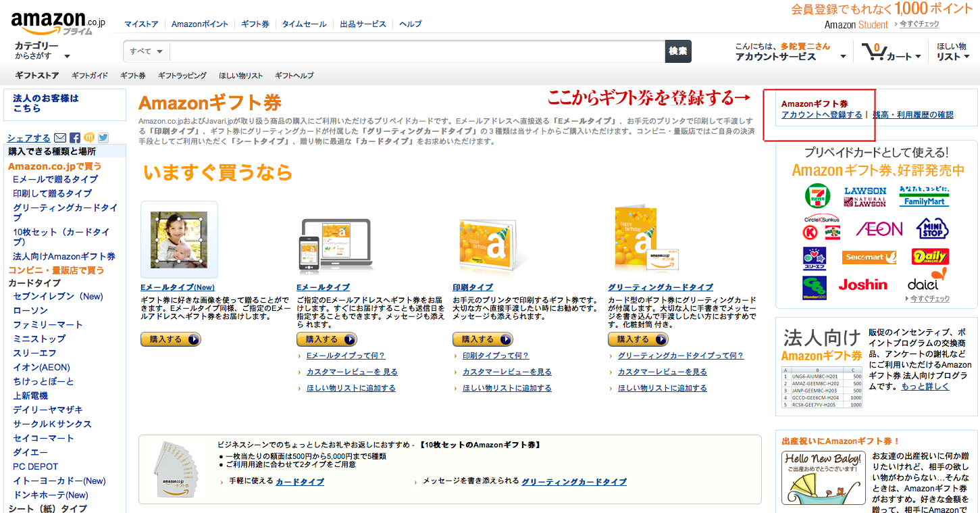Expand the アカウントサービス dropdown
Viewport: 980px width, 513px height.
[x=791, y=52]
